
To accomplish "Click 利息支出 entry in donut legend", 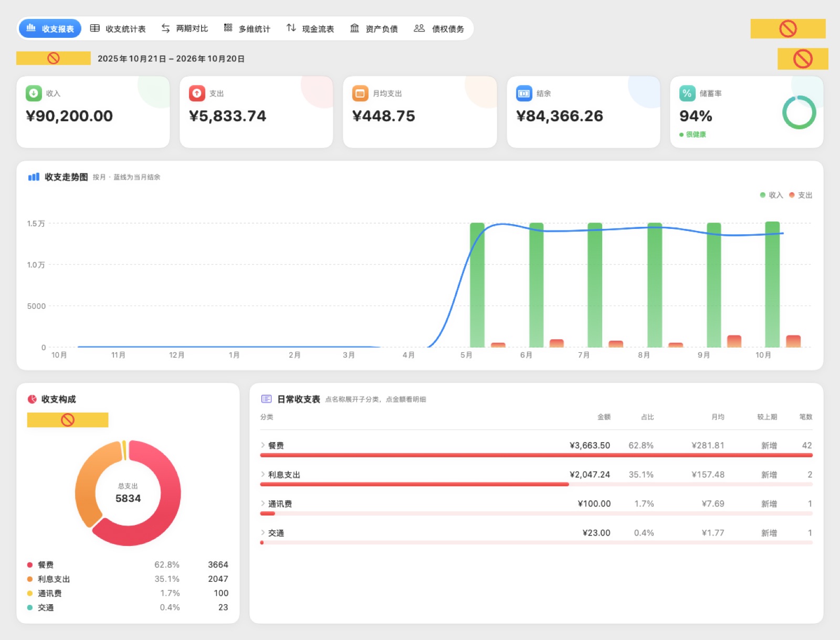I will pos(128,579).
